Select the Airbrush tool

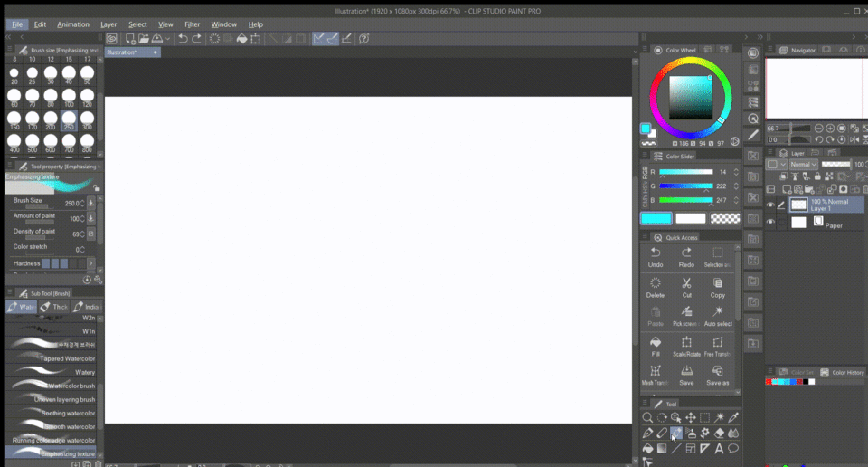(691, 434)
